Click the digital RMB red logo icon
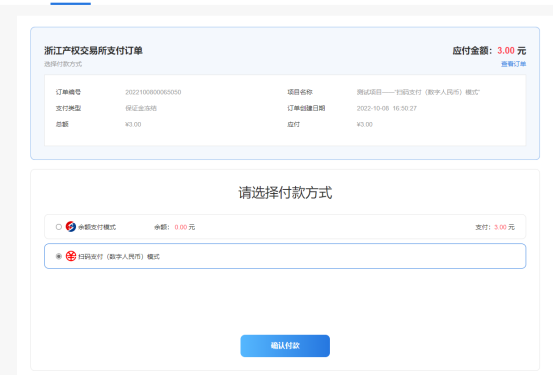 [71, 256]
